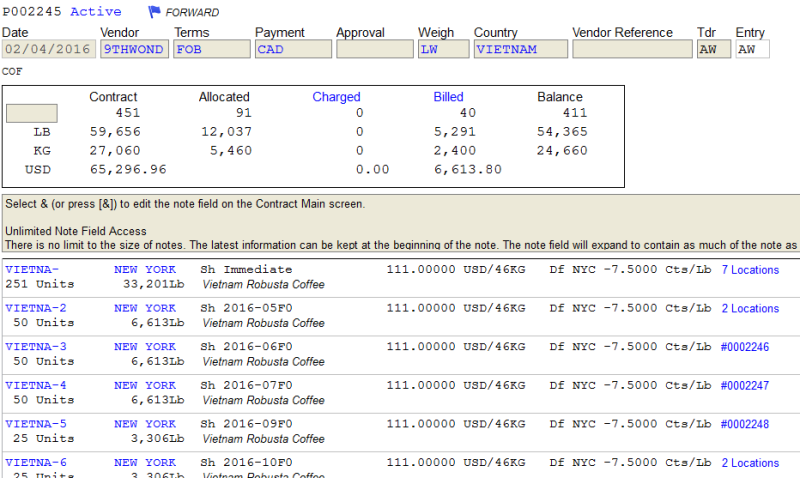
Task: Click the Tdr field AW
Action: tap(714, 49)
